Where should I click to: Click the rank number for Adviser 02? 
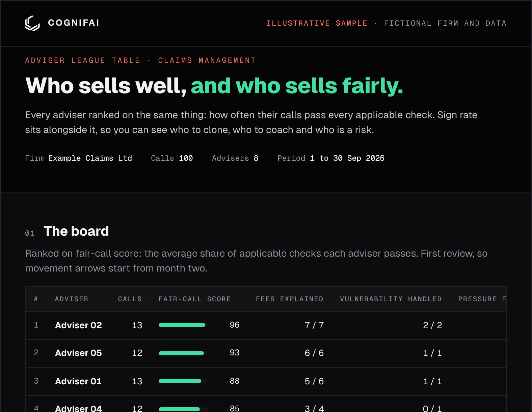(x=36, y=325)
